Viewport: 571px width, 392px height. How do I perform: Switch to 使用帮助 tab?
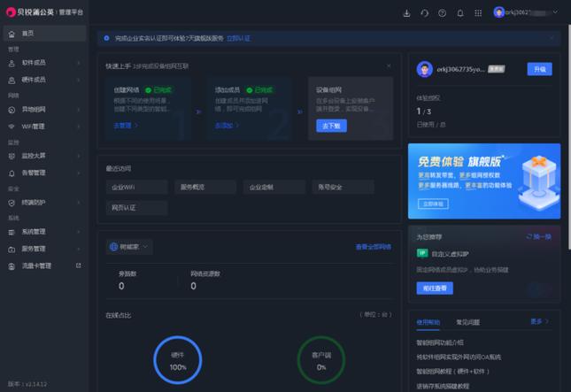[x=428, y=322]
